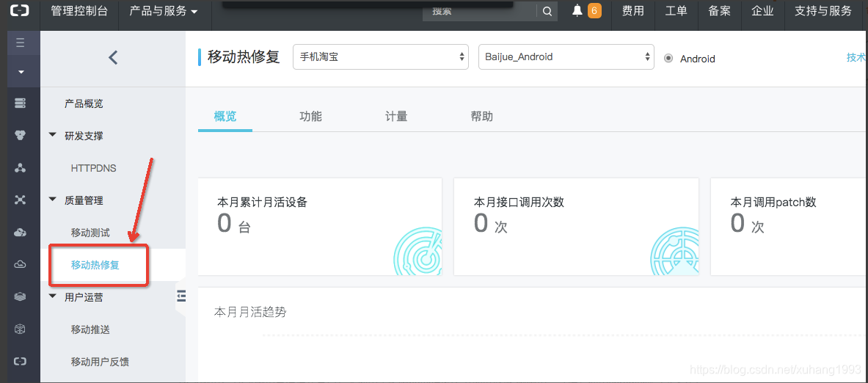Open 移动测试 in the sidebar
868x383 pixels.
tap(90, 233)
